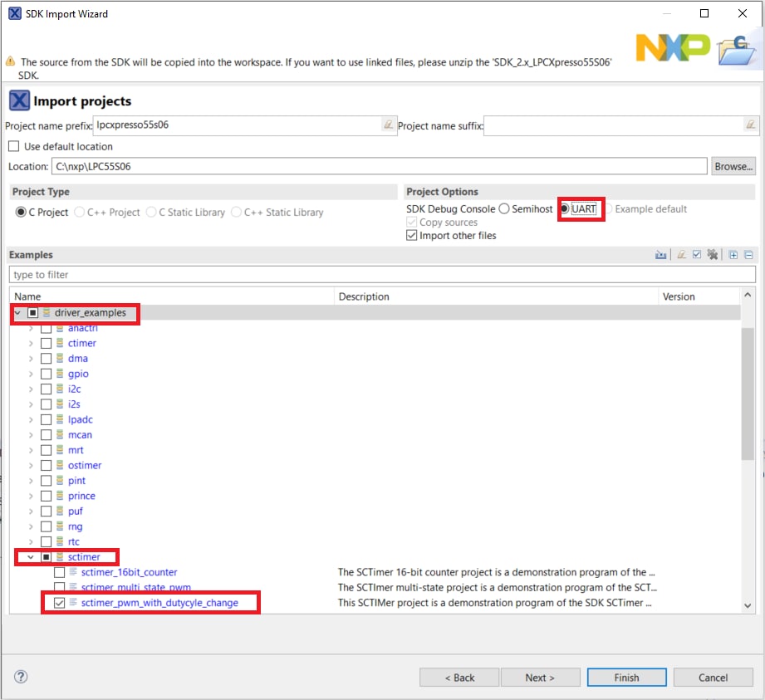Click the eraser icon to clear the examples filter
The height and width of the screenshot is (700, 765).
click(681, 255)
